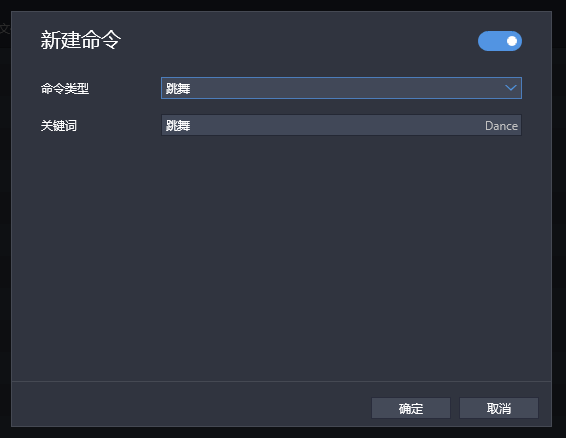This screenshot has height=438, width=566.
Task: Select the 命令类型 label
Action: [x=65, y=88]
